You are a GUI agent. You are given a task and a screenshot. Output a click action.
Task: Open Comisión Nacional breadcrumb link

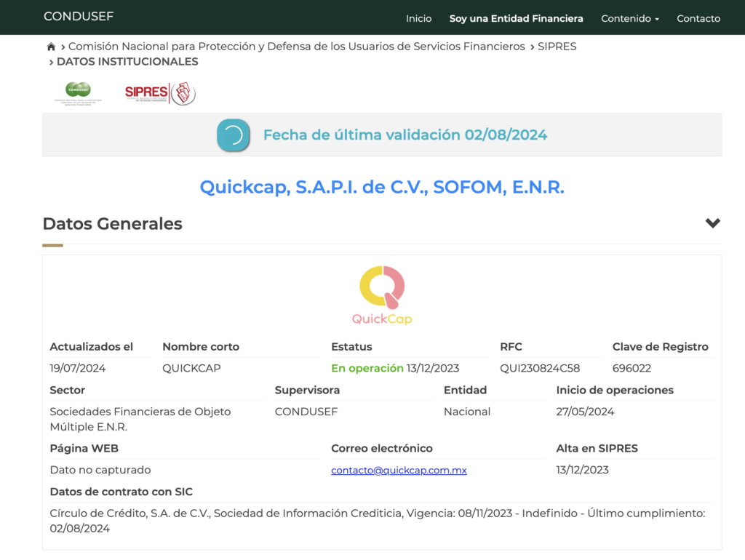click(296, 47)
